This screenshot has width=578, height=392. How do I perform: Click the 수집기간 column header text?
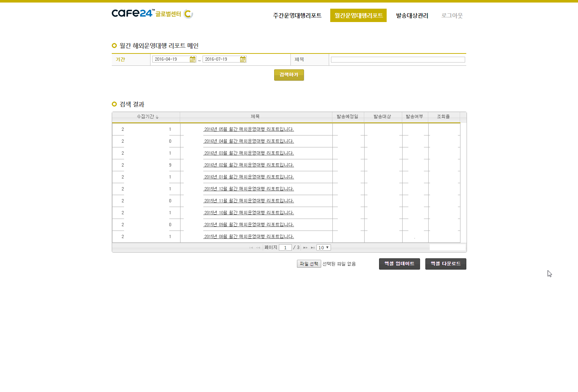(x=145, y=117)
